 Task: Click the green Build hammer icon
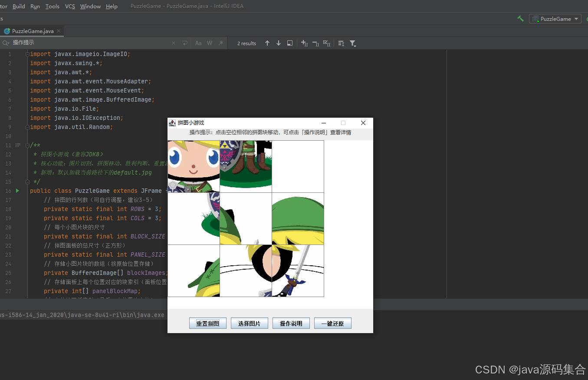click(520, 19)
